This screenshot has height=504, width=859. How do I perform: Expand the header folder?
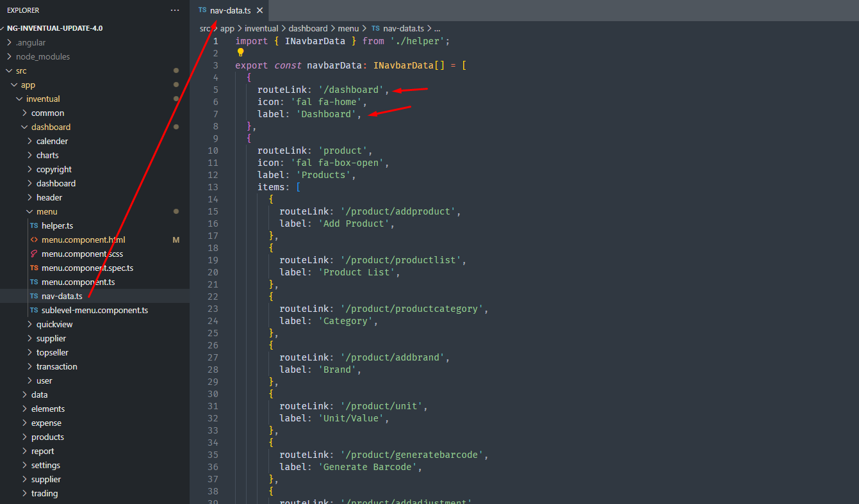(49, 197)
